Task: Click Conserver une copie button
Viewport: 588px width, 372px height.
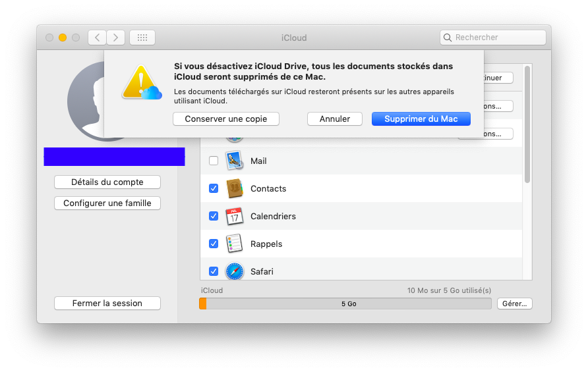Action: coord(225,119)
